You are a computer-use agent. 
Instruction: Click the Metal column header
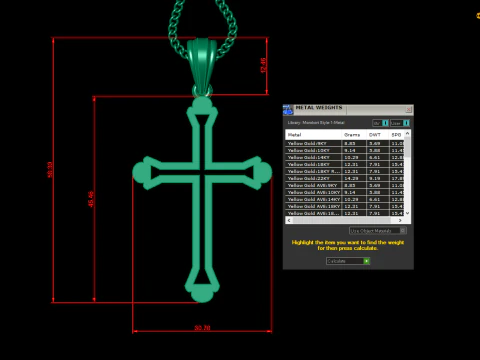313,135
